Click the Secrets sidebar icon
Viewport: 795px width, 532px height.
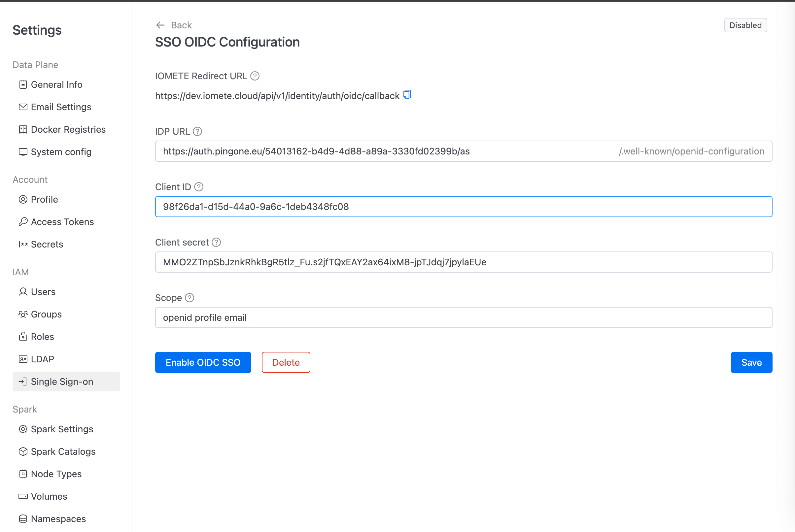[22, 244]
